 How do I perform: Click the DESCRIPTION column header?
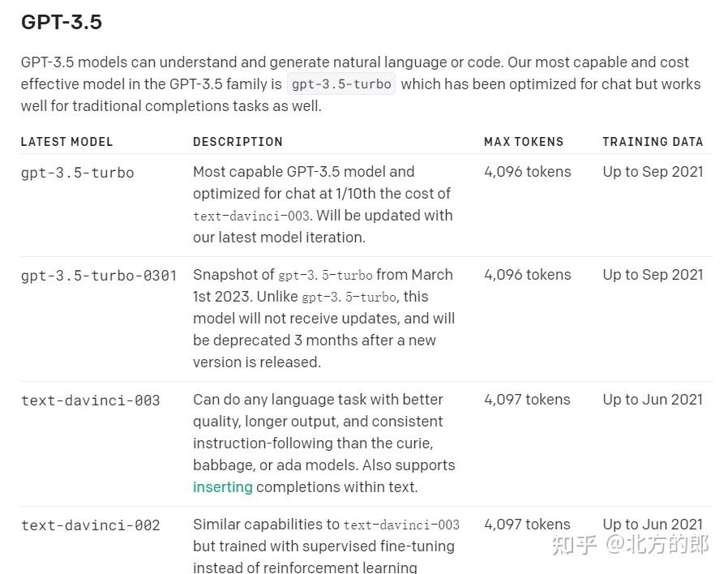[238, 141]
